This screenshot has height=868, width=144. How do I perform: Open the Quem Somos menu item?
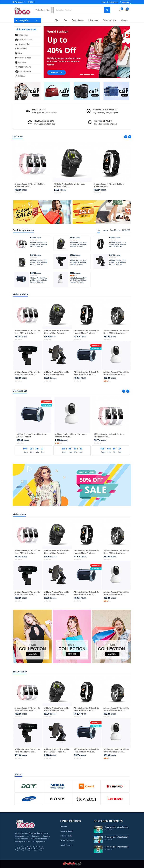[x=77, y=20]
